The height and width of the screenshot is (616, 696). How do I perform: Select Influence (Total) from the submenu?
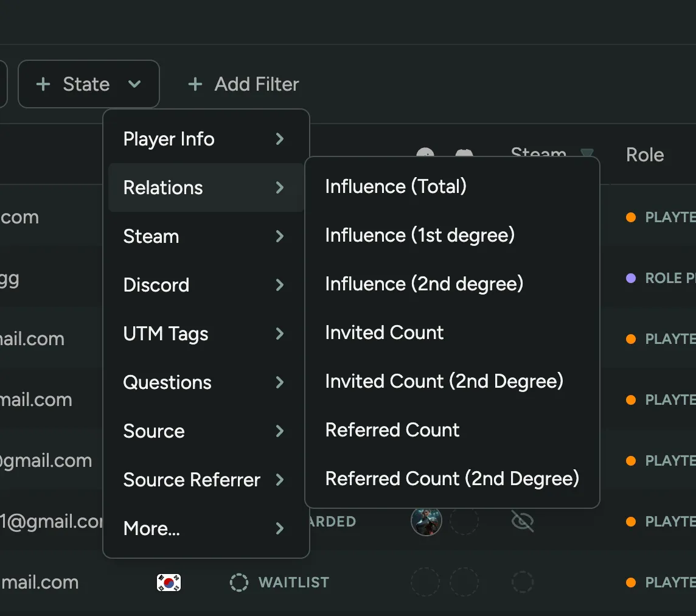(395, 186)
